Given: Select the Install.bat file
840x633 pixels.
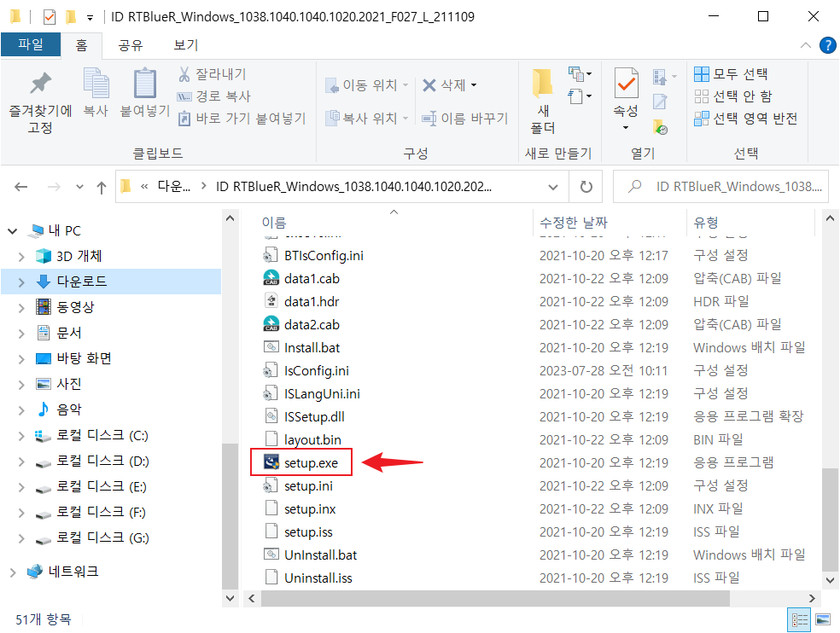Looking at the screenshot, I should [312, 347].
